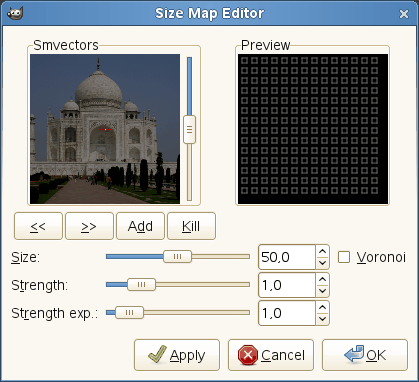Viewport: 419px width, 382px height.
Task: Click the Taj Mahal Smvectors image
Action: coord(105,129)
